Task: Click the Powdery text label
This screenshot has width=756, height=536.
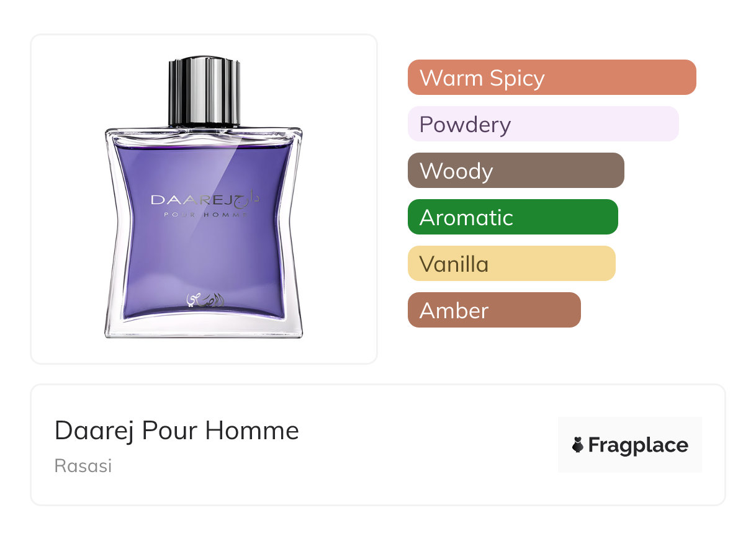Action: pyautogui.click(x=465, y=125)
